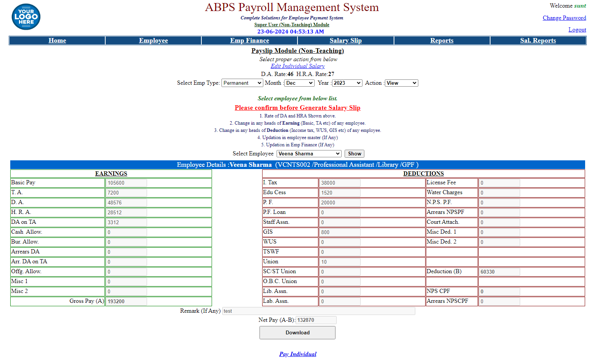Open the Employee menu
Screen dimensions: 595x364
coord(153,41)
